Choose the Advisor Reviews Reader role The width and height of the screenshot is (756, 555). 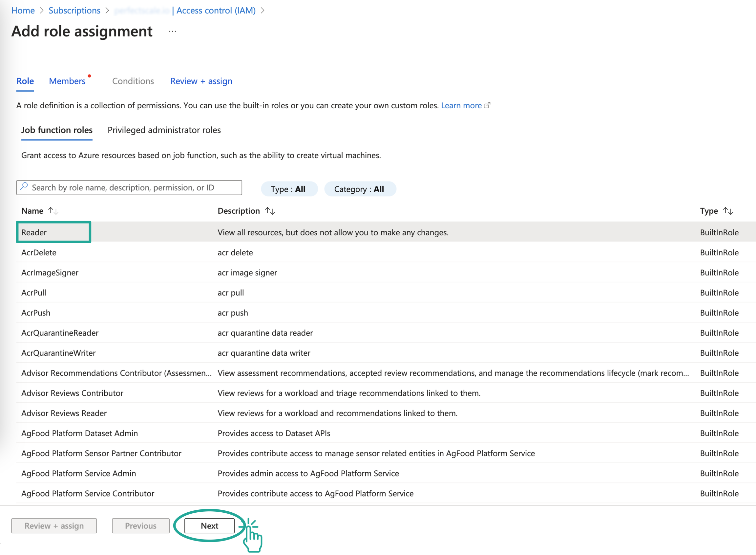click(64, 413)
